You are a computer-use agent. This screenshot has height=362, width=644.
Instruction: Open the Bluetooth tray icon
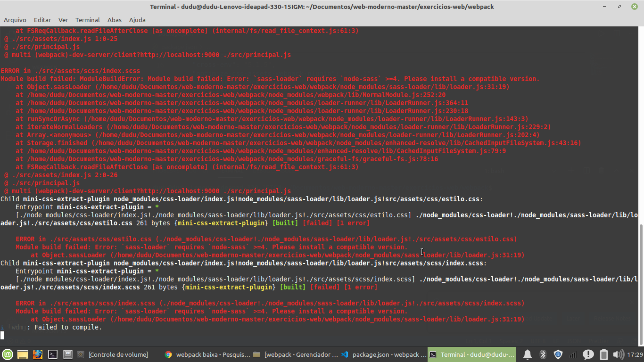(x=543, y=354)
